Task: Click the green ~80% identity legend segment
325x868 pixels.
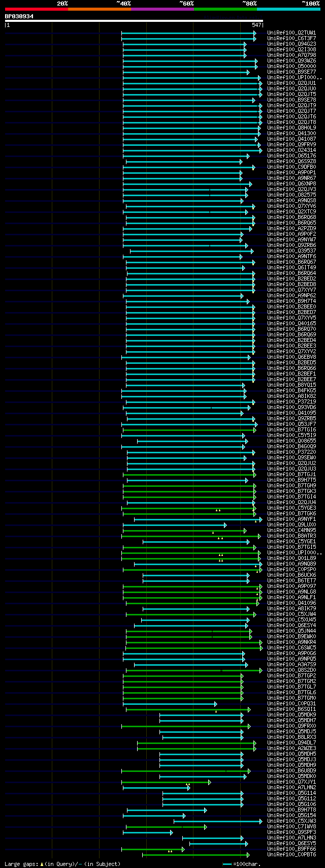Action: click(225, 9)
